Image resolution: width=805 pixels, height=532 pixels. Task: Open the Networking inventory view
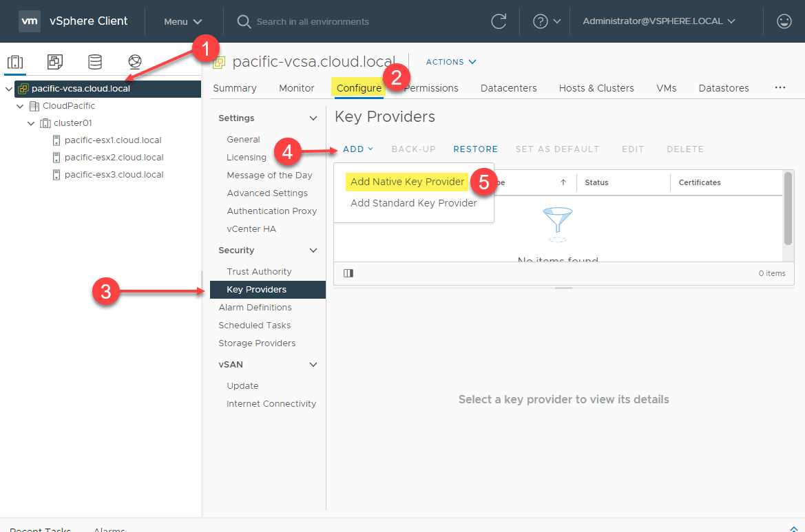click(x=135, y=61)
